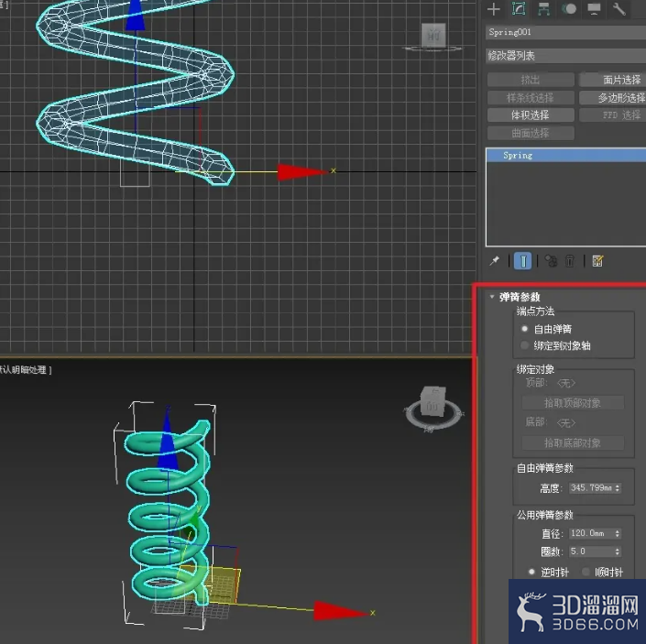Click the 挤出 modifier button
The image size is (646, 644).
[531, 80]
